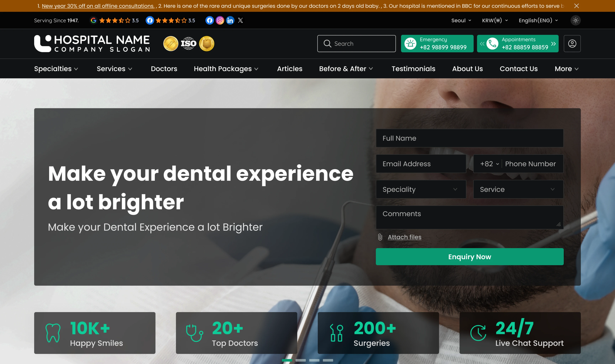
Task: Click the stethoscope icon on Top Doctors
Action: (195, 333)
